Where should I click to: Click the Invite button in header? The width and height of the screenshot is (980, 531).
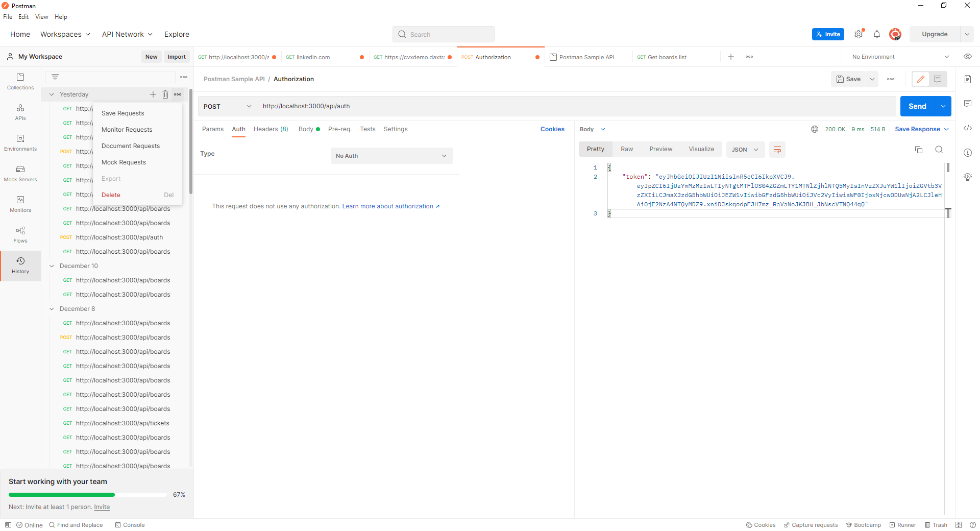pyautogui.click(x=828, y=34)
